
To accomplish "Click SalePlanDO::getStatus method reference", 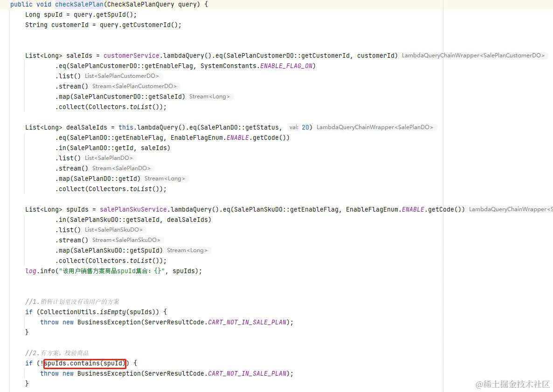I will point(240,127).
